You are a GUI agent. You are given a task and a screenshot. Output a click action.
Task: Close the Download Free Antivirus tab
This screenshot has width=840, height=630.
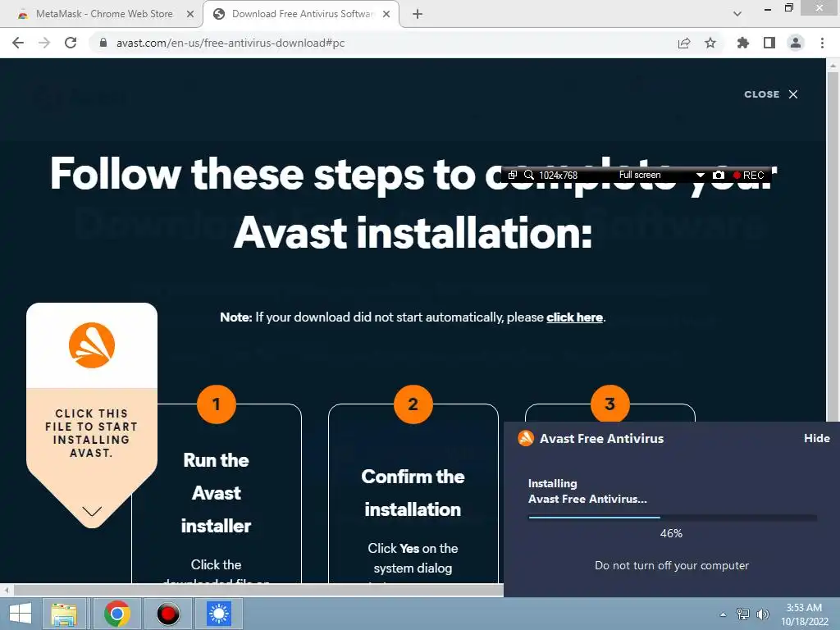pos(386,15)
